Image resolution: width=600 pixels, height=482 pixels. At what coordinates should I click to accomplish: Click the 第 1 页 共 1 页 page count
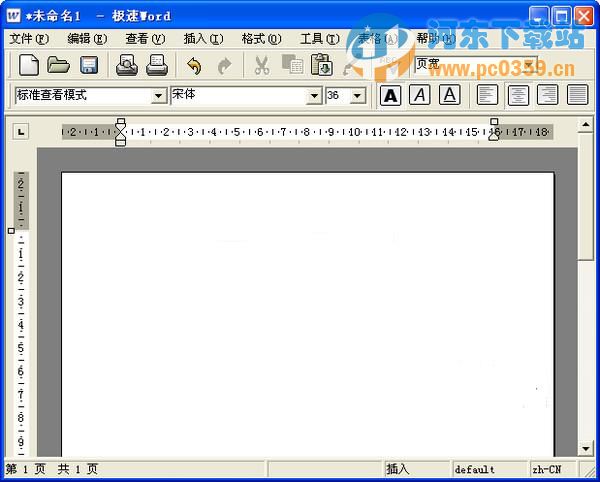coord(52,469)
